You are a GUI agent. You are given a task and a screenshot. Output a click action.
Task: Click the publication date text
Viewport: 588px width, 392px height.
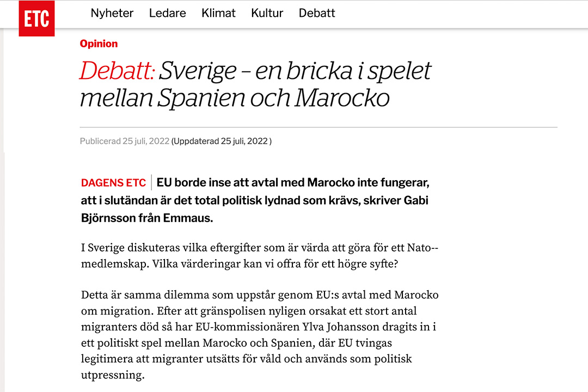coord(122,141)
